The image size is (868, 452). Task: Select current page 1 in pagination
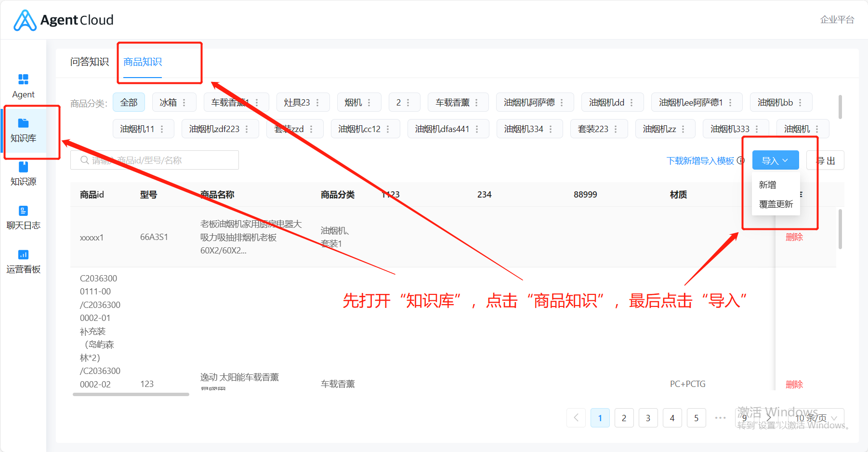pyautogui.click(x=600, y=418)
